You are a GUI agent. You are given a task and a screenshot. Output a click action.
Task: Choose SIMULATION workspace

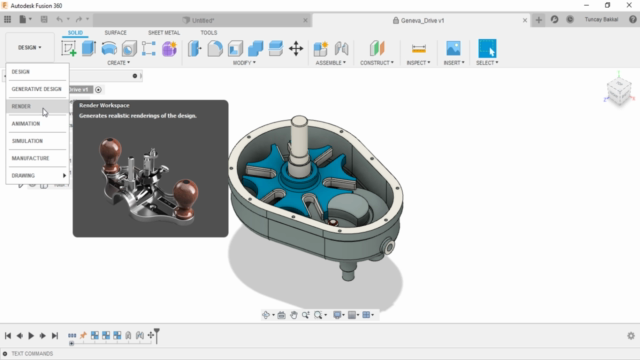click(37, 141)
